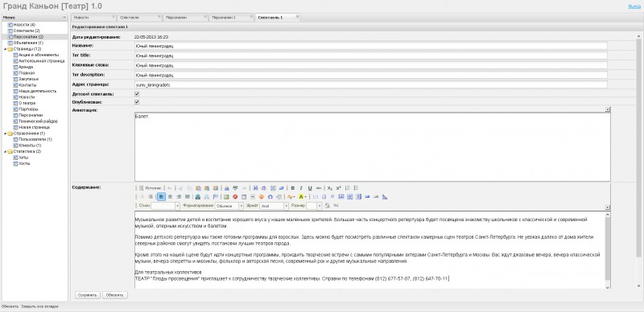This screenshot has height=312, width=644.
Task: Run the spell check (ABC) tool
Action: tap(235, 188)
